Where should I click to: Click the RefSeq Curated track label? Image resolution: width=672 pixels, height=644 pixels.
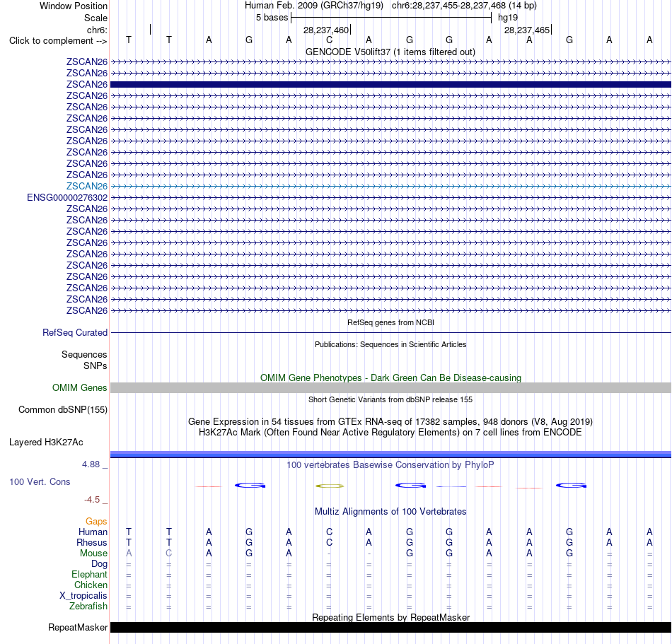(x=74, y=333)
